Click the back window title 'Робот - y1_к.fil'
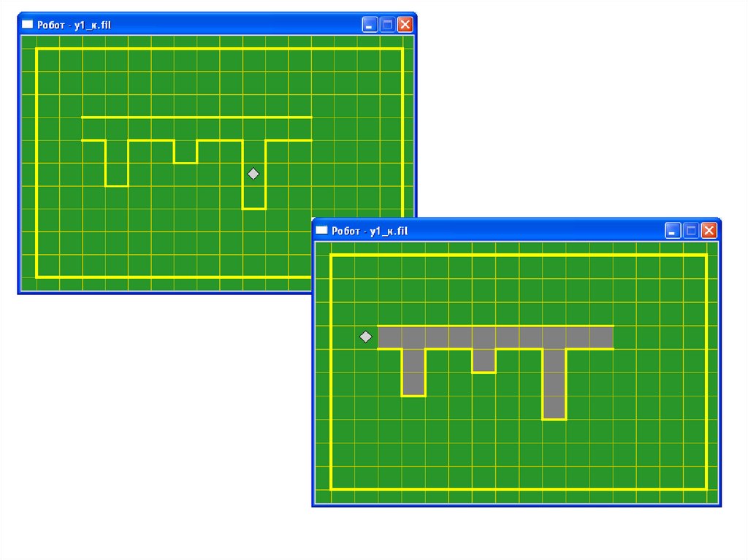The height and width of the screenshot is (560, 748). tap(74, 25)
